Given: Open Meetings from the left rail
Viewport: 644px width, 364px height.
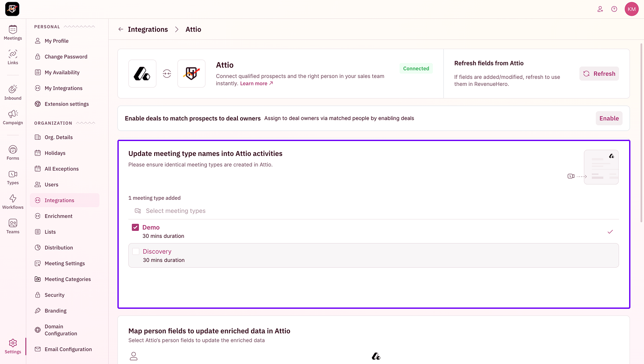Looking at the screenshot, I should [13, 33].
